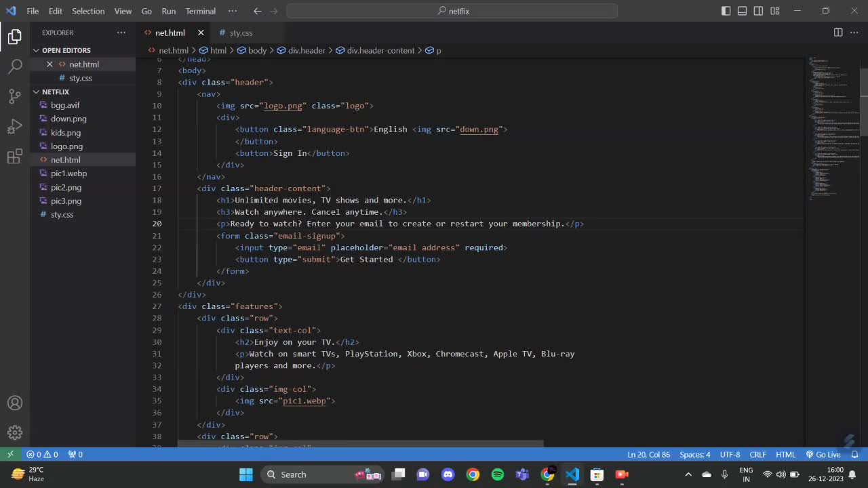This screenshot has height=488, width=868.
Task: Open logo.png in the explorer
Action: click(66, 146)
